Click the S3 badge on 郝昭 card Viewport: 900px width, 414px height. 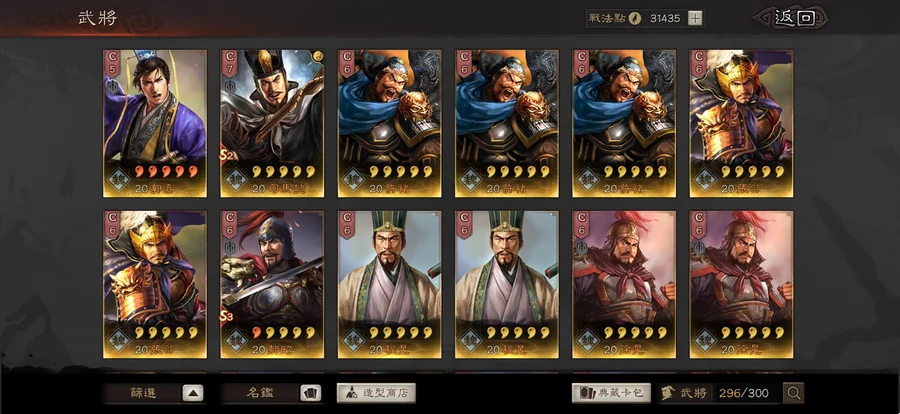click(x=226, y=316)
